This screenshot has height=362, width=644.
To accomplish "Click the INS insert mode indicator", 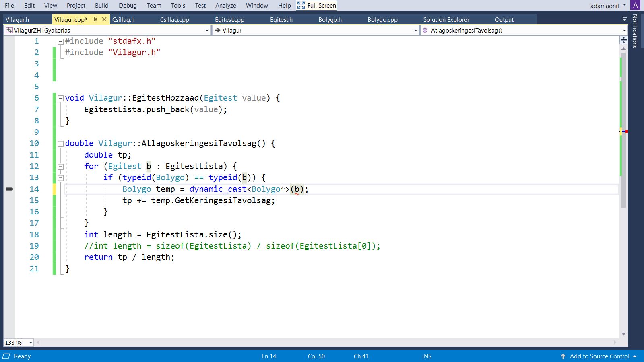I will [427, 356].
